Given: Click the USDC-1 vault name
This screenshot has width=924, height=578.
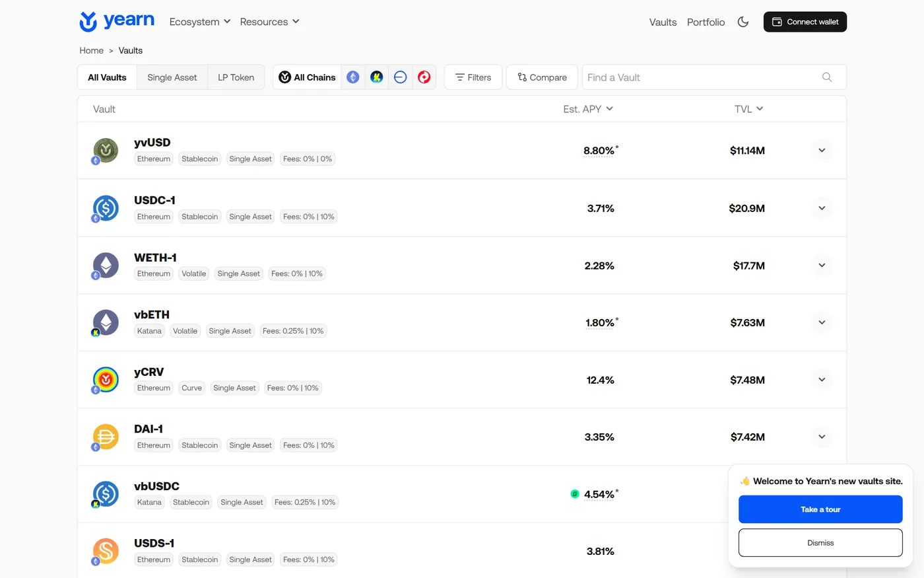Looking at the screenshot, I should (154, 200).
